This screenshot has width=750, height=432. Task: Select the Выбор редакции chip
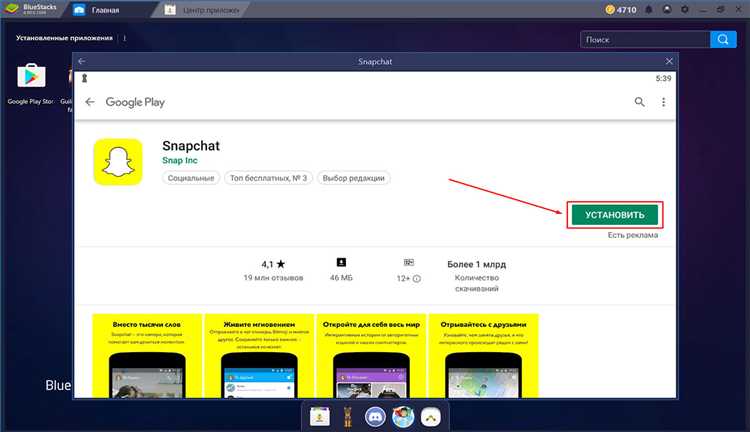click(x=353, y=178)
